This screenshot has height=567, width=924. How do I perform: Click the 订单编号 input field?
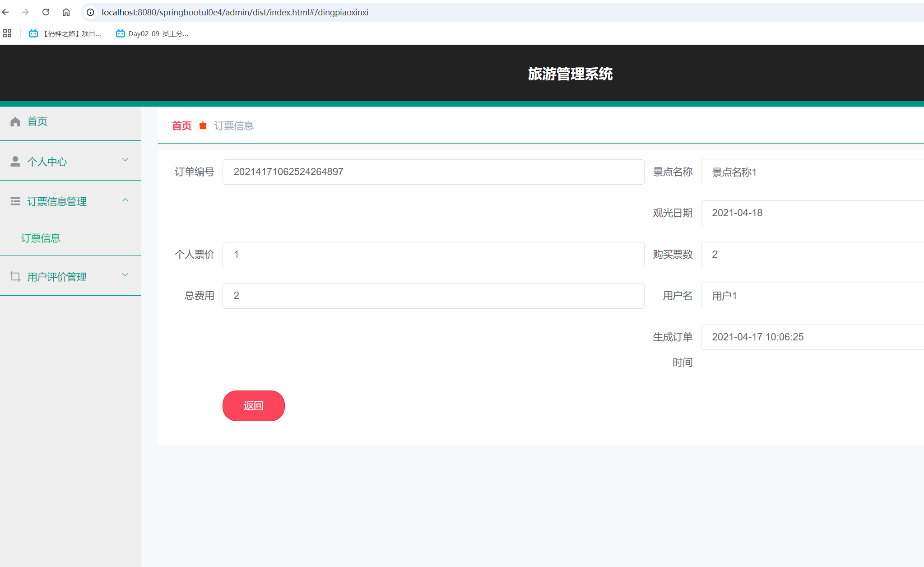pyautogui.click(x=433, y=172)
